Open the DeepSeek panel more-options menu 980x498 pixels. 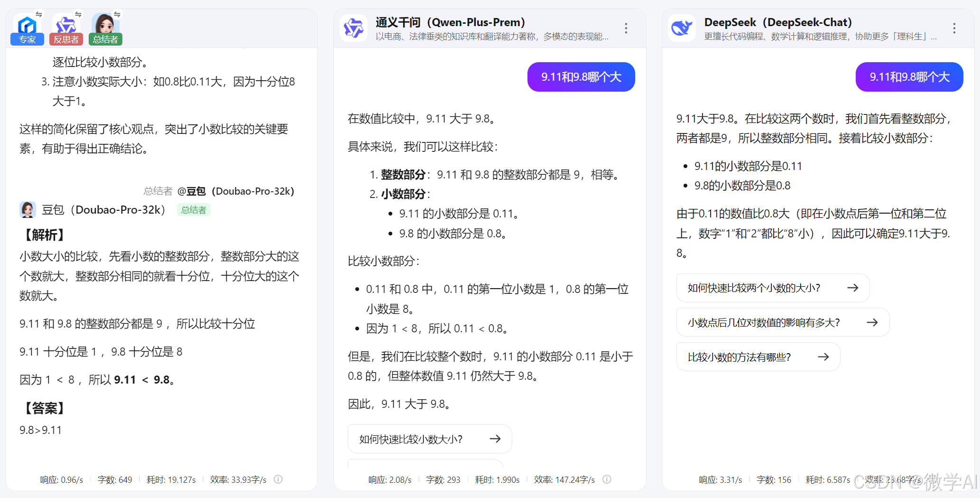point(954,28)
